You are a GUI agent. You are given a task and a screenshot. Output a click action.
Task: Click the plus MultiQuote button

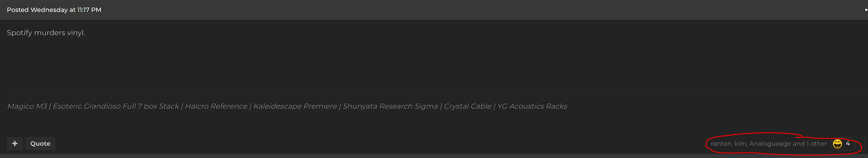[15, 144]
